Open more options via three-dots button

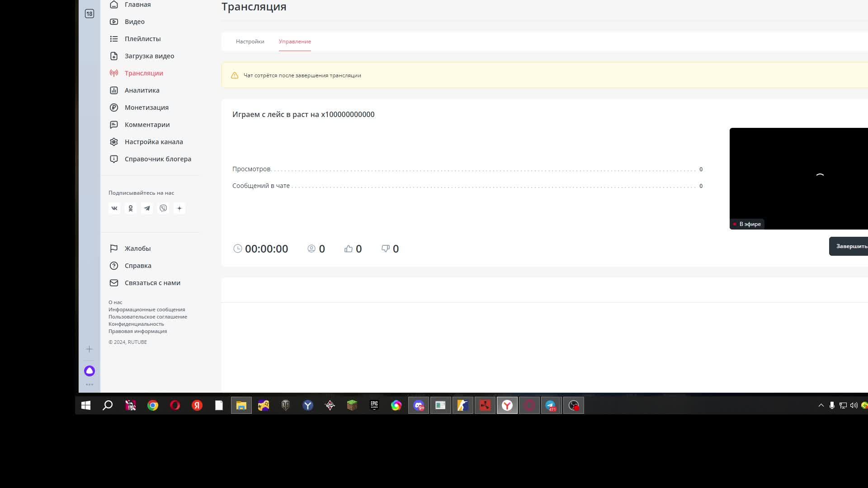(x=89, y=385)
